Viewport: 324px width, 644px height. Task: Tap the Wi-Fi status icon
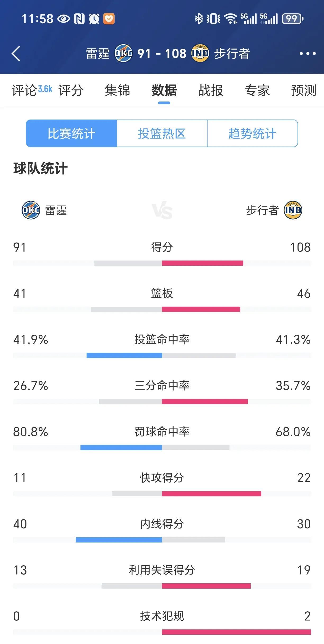(x=231, y=19)
